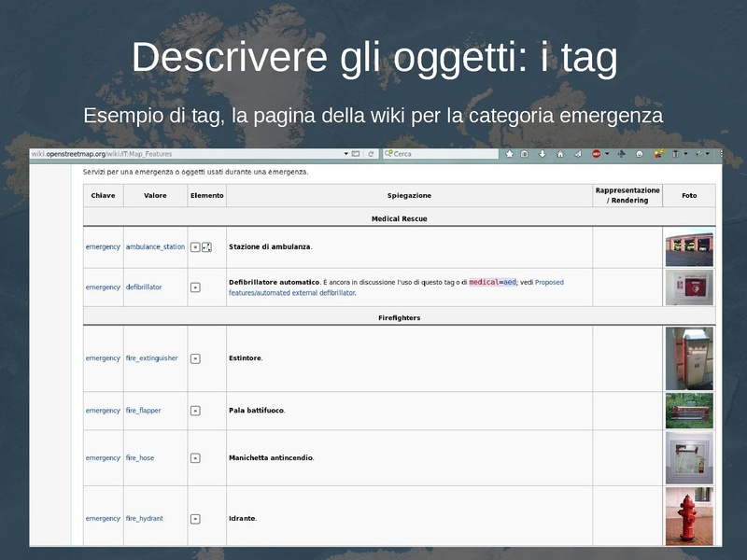Click the node element icon for defibrillator
This screenshot has height=560, width=747.
click(x=195, y=287)
